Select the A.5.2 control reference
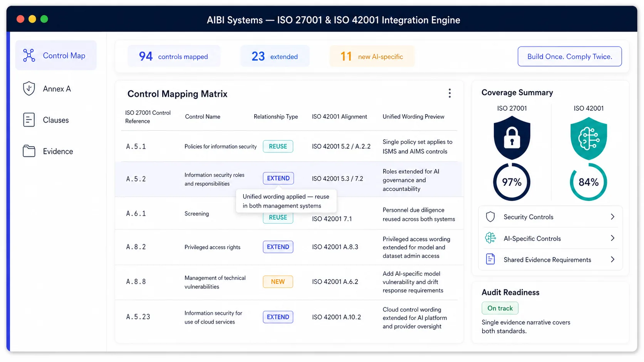Screen dimensions: 644x362 136,179
